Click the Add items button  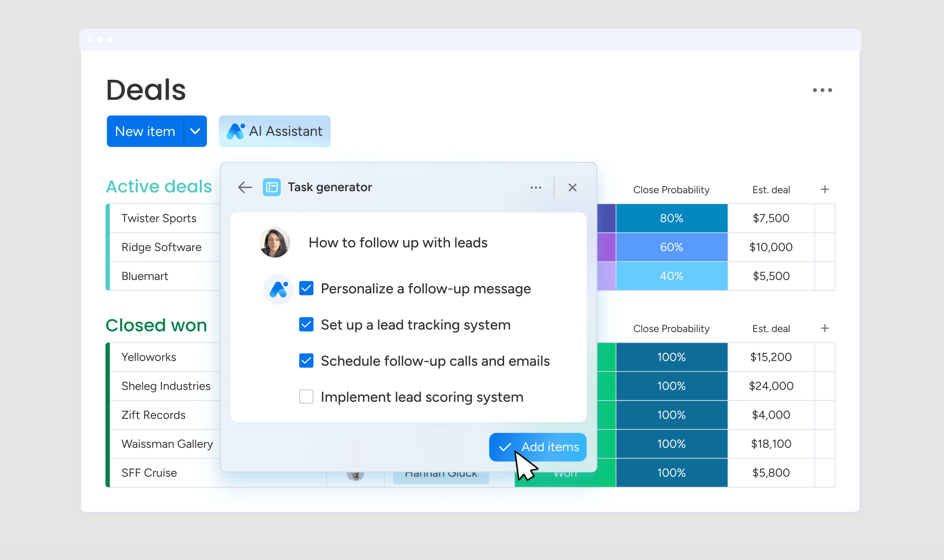tap(538, 447)
